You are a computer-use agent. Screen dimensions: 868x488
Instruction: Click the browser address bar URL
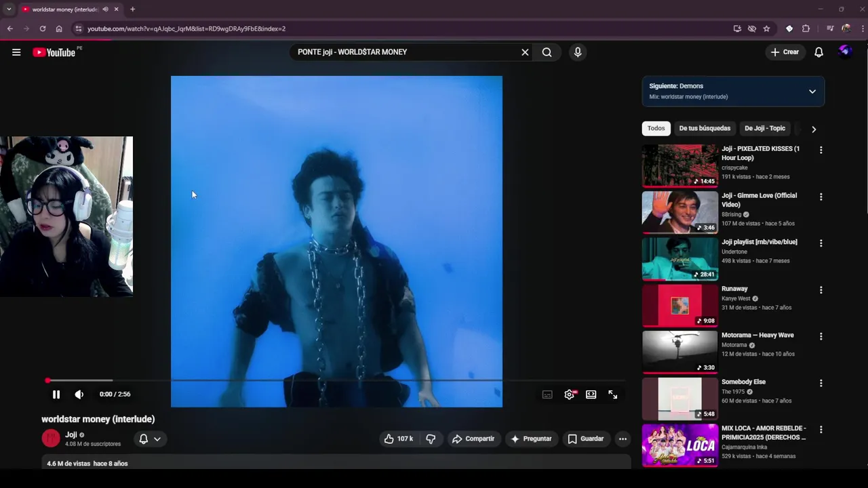pos(186,29)
